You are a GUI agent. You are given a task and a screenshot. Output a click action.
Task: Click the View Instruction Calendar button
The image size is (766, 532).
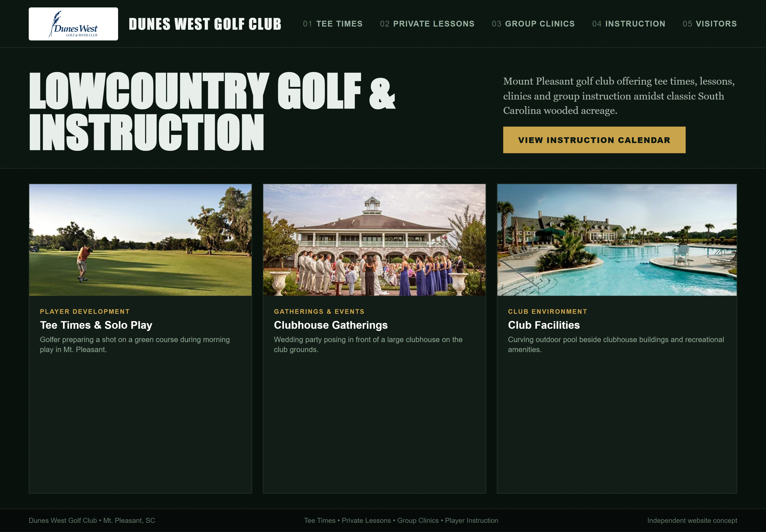[x=594, y=140]
